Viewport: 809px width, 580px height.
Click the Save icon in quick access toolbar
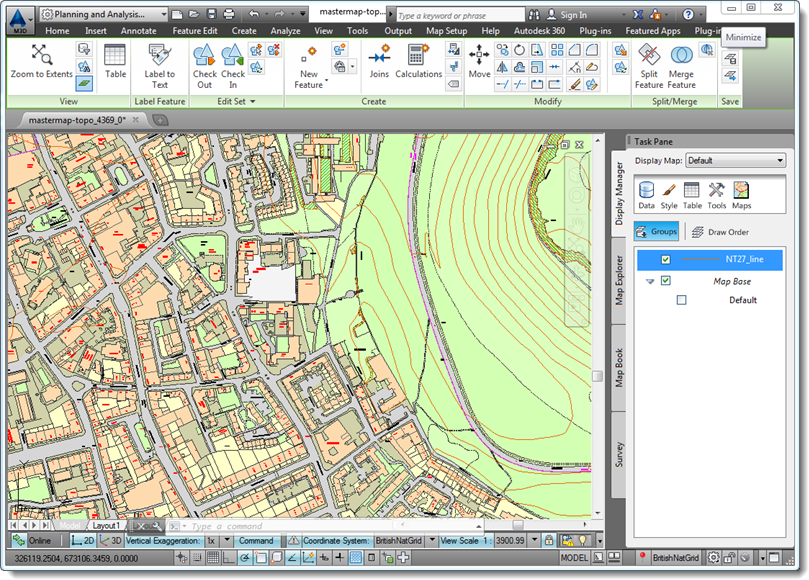point(212,14)
